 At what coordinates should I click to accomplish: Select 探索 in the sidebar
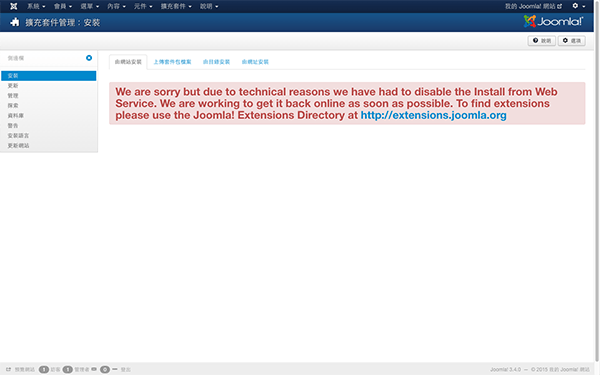pyautogui.click(x=49, y=106)
